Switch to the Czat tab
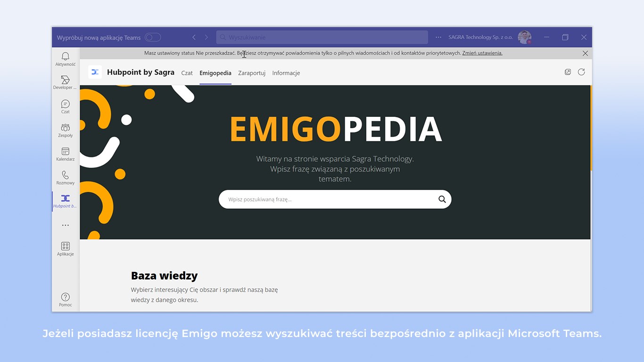Image resolution: width=644 pixels, height=362 pixels. (187, 73)
